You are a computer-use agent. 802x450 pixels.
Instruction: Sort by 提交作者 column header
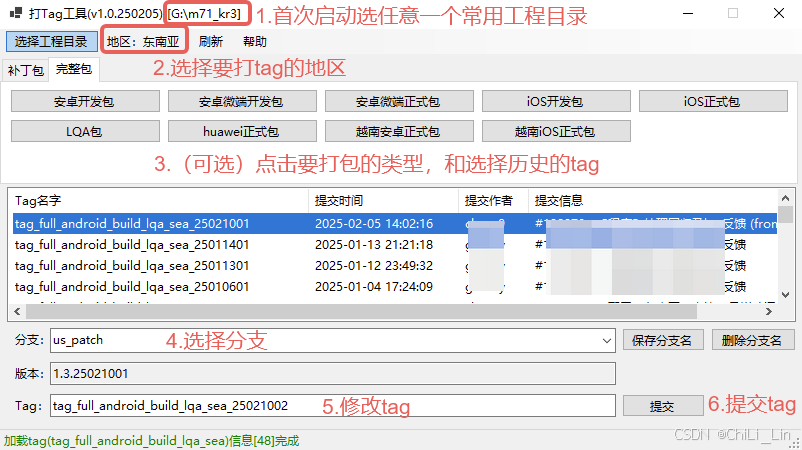coord(494,200)
